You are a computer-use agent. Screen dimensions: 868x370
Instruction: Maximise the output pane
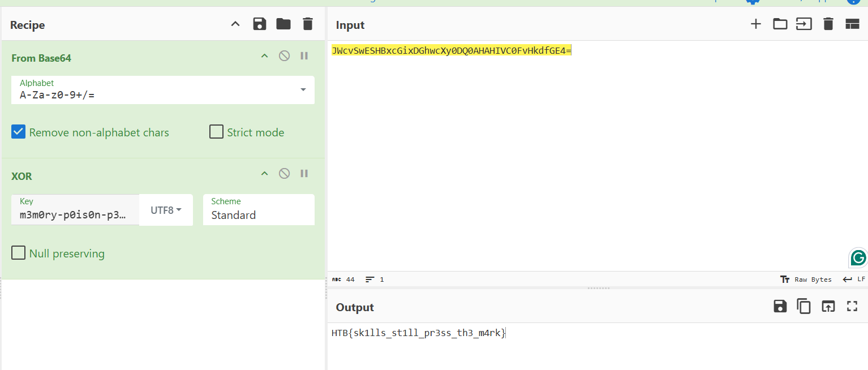[852, 306]
